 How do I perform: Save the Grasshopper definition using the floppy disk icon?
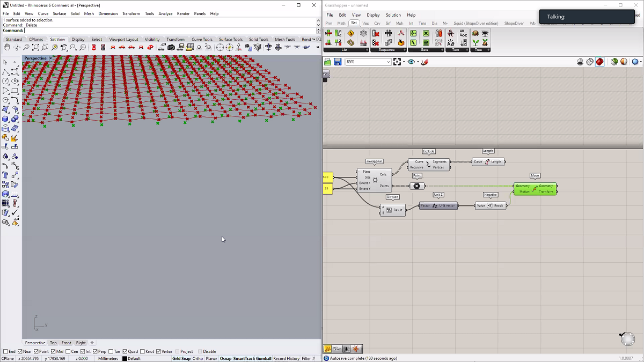[338, 62]
